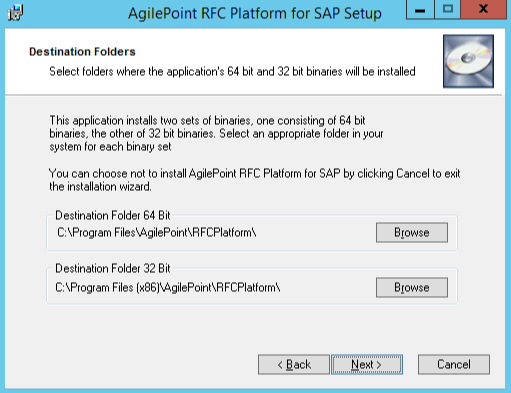Minimize the setup window
The image size is (511, 393).
(420, 10)
